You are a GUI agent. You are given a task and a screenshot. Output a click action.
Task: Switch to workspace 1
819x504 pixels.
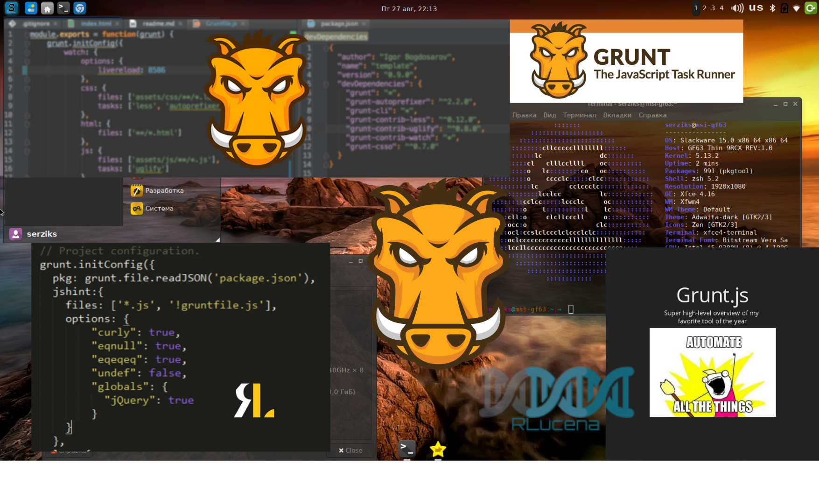(696, 8)
